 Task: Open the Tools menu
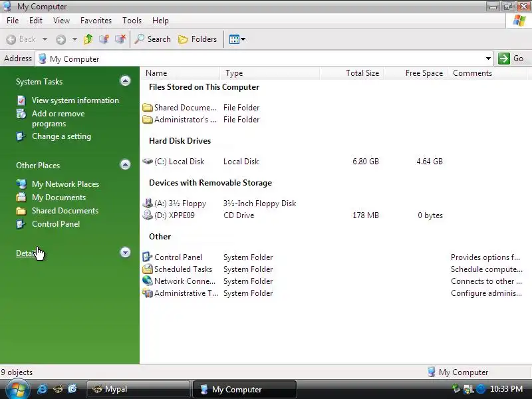click(132, 21)
